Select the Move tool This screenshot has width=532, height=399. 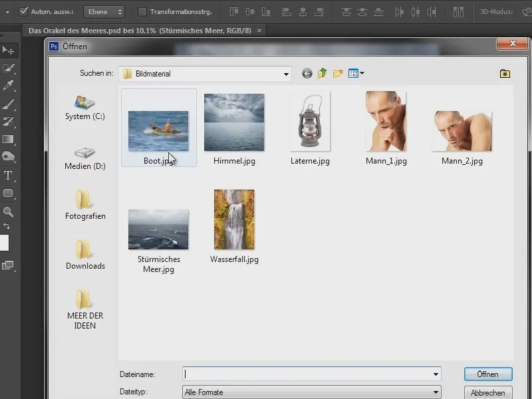click(x=8, y=50)
